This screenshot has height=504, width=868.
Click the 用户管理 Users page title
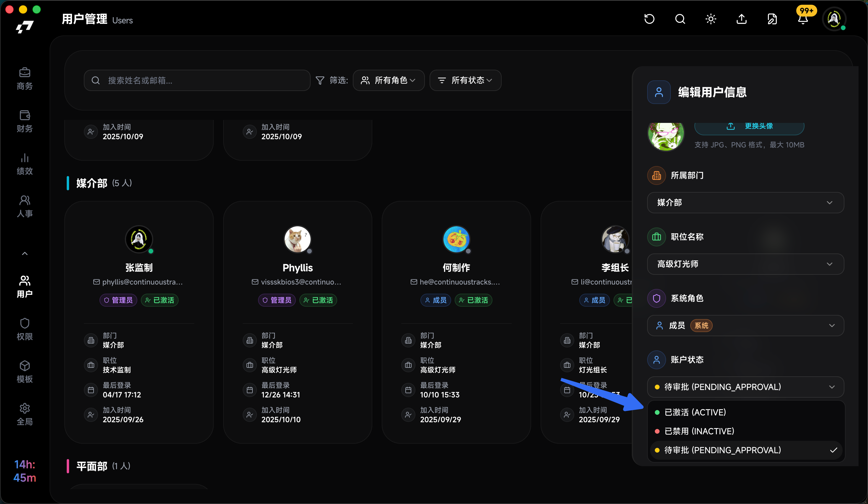(x=97, y=19)
